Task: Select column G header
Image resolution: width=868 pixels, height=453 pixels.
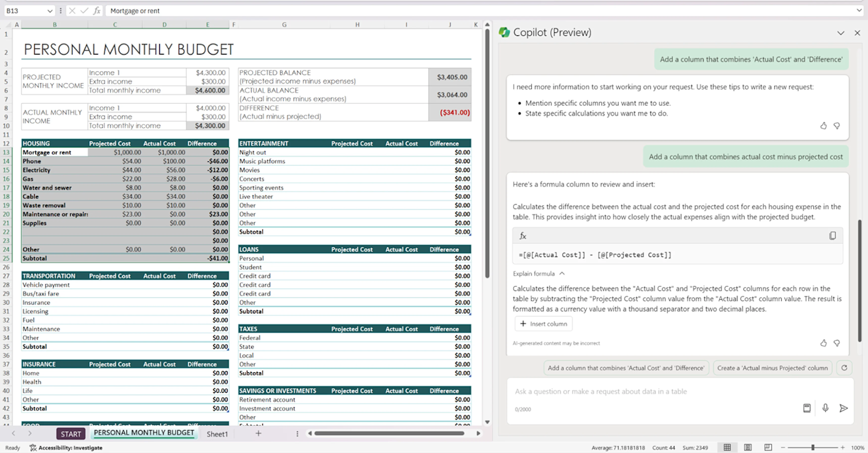Action: click(x=284, y=25)
